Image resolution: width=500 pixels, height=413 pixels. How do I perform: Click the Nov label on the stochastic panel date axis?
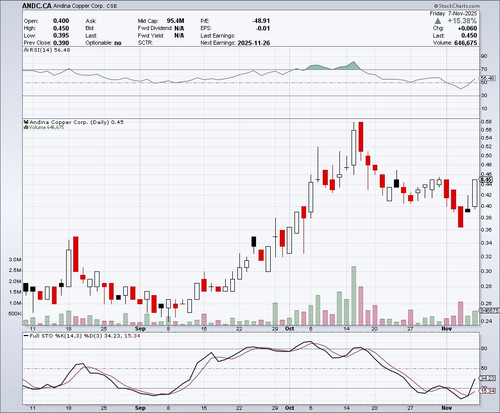click(446, 408)
